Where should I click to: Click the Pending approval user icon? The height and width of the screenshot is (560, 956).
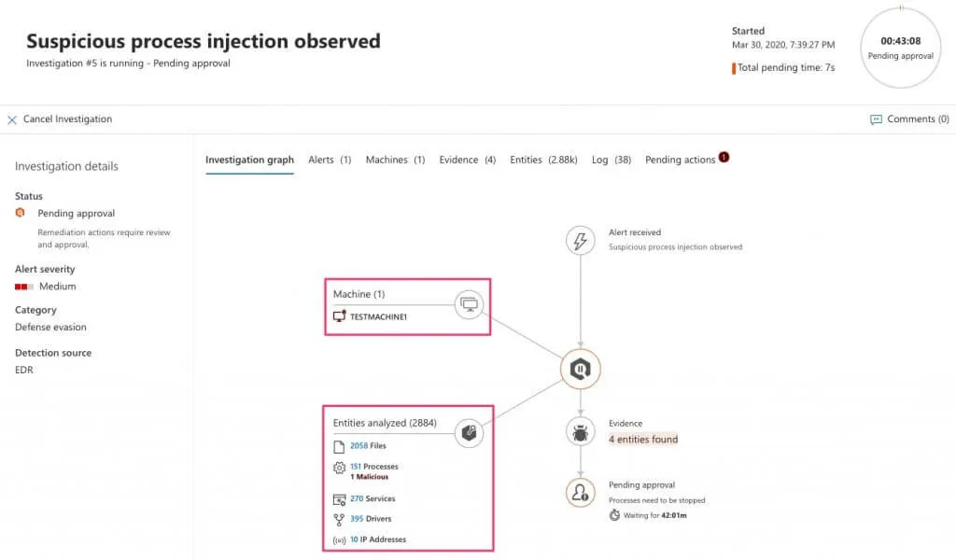[581, 493]
